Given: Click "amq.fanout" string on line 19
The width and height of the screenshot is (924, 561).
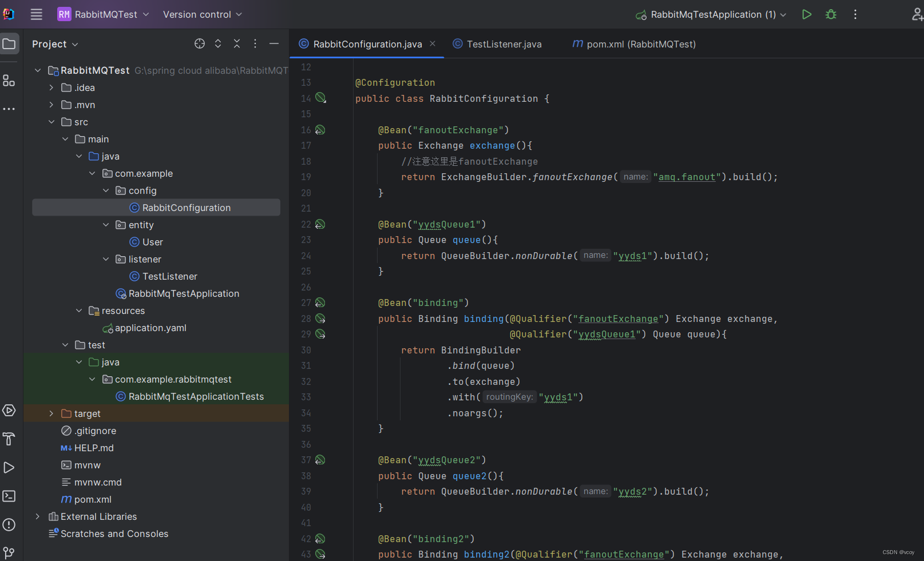Looking at the screenshot, I should pos(687,177).
